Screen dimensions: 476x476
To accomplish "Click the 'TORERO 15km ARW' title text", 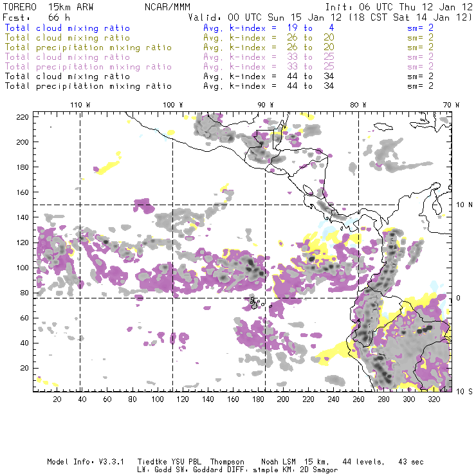I will [48, 7].
